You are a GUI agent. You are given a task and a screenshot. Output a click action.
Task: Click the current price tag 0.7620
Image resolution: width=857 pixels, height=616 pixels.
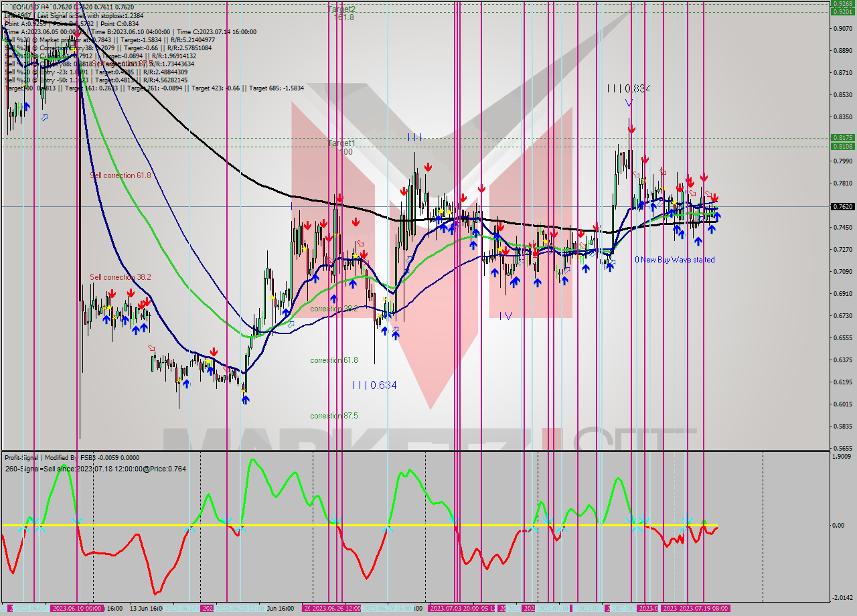coord(843,206)
